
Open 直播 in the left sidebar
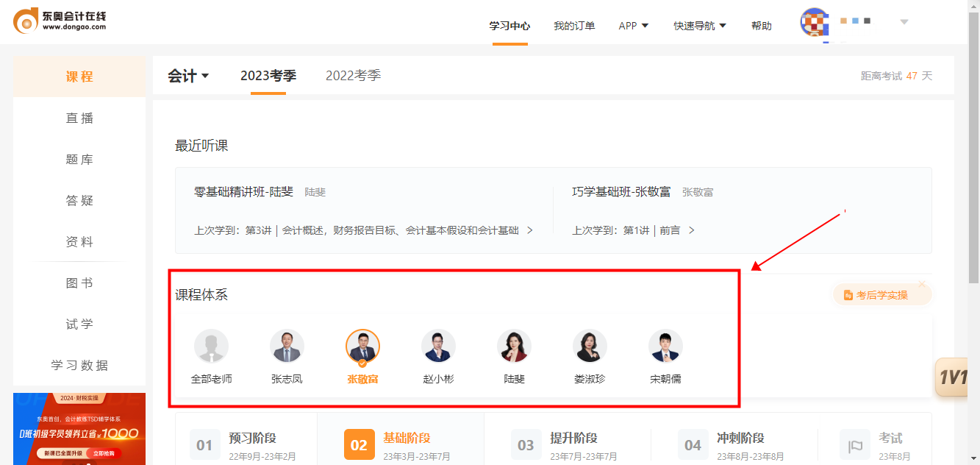[79, 118]
